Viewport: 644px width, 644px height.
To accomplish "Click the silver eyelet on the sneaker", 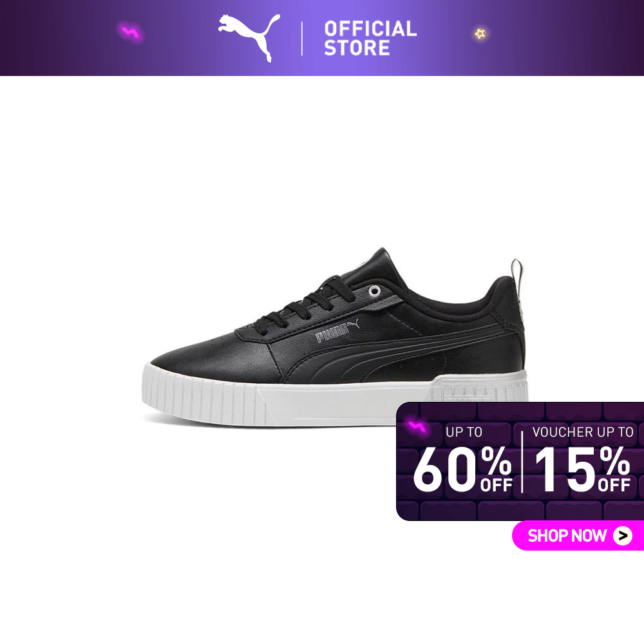I will (x=374, y=291).
